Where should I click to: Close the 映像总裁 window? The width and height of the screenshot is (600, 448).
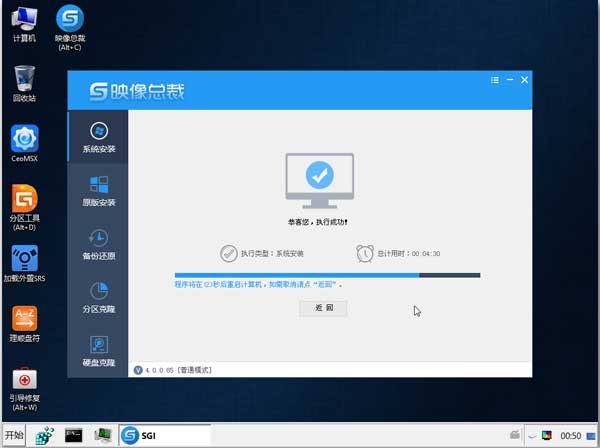pyautogui.click(x=524, y=80)
